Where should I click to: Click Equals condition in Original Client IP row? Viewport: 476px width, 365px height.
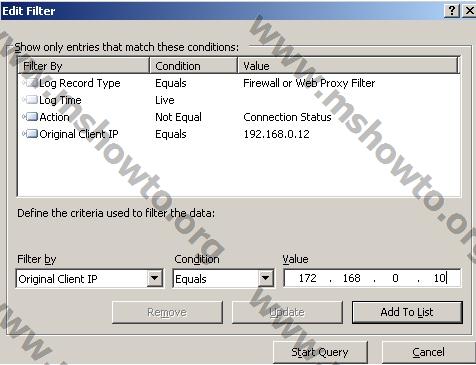[x=171, y=134]
